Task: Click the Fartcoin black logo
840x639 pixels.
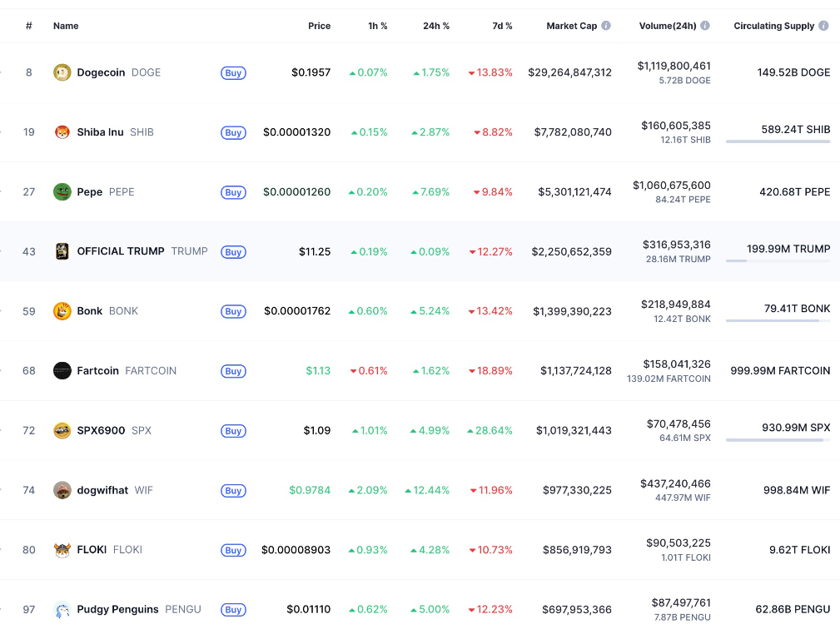Action: pyautogui.click(x=62, y=371)
